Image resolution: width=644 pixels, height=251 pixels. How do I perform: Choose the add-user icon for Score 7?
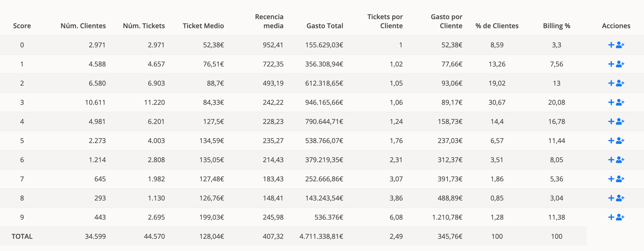(620, 179)
